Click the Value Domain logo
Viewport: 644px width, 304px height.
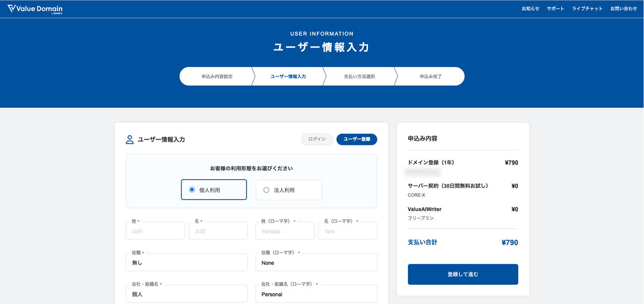point(35,9)
